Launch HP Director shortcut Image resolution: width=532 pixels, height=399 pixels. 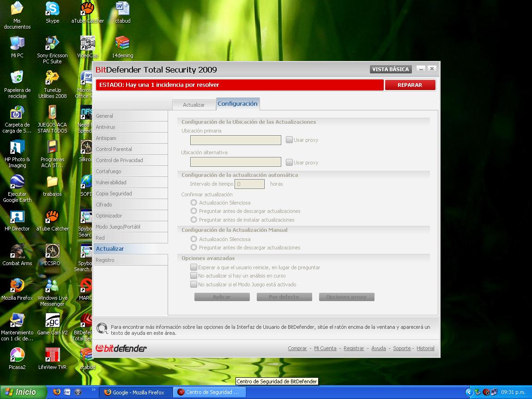tap(17, 220)
